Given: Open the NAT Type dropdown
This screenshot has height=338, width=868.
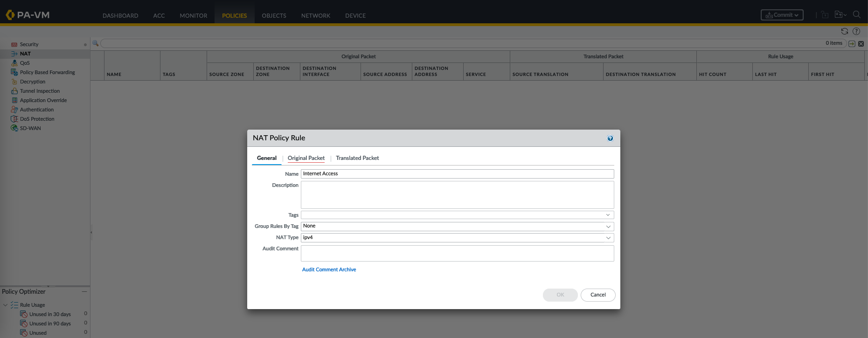Looking at the screenshot, I should 608,238.
